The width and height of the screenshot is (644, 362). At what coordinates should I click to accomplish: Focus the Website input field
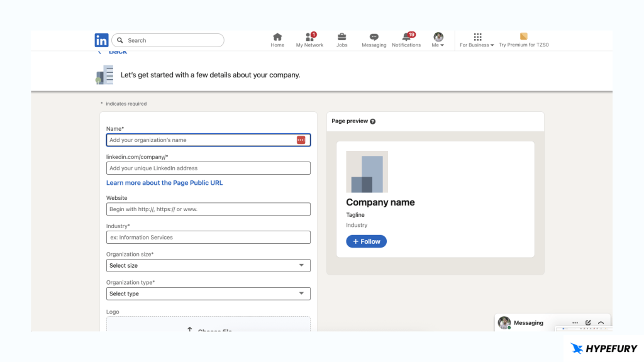(x=208, y=209)
